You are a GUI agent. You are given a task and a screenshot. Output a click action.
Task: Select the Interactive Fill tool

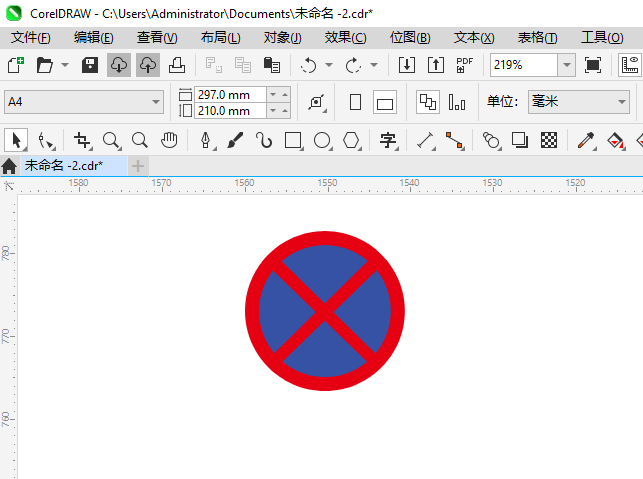(616, 140)
